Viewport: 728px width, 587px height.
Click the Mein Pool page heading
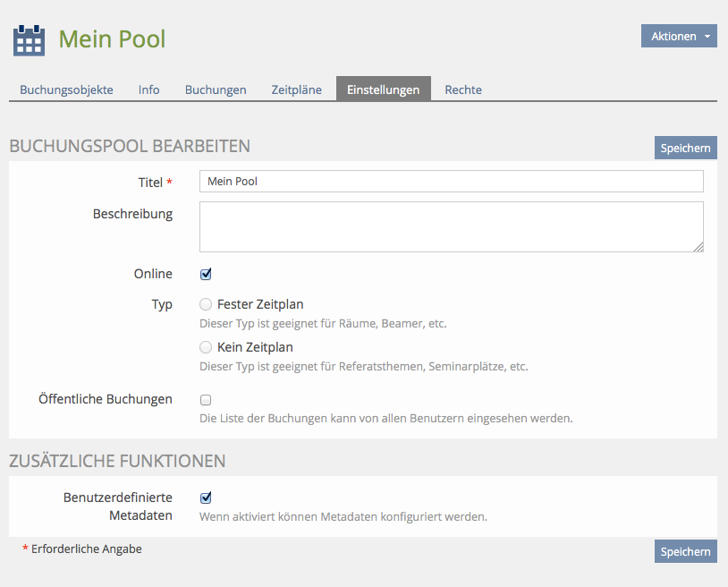(112, 39)
